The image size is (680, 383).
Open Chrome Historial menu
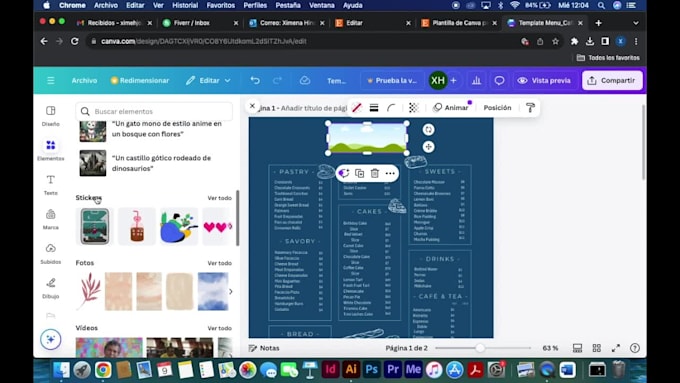click(x=185, y=5)
